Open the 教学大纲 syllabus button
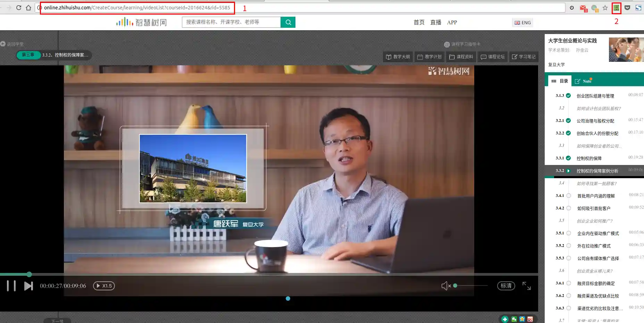644x323 pixels. point(398,57)
